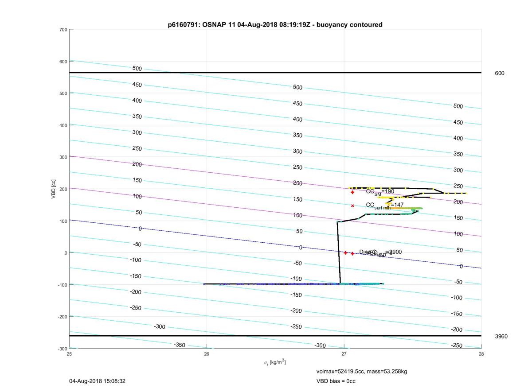
Task: Click the x-axis tick label '26'
Action: (207, 353)
